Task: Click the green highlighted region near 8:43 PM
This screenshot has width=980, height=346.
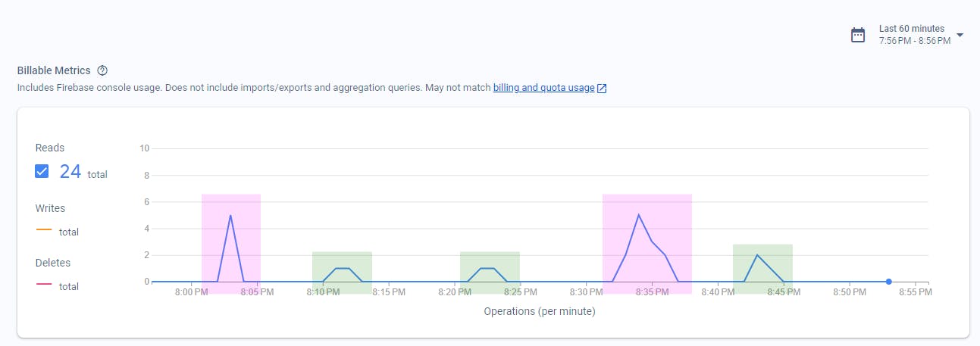Action: click(x=762, y=269)
